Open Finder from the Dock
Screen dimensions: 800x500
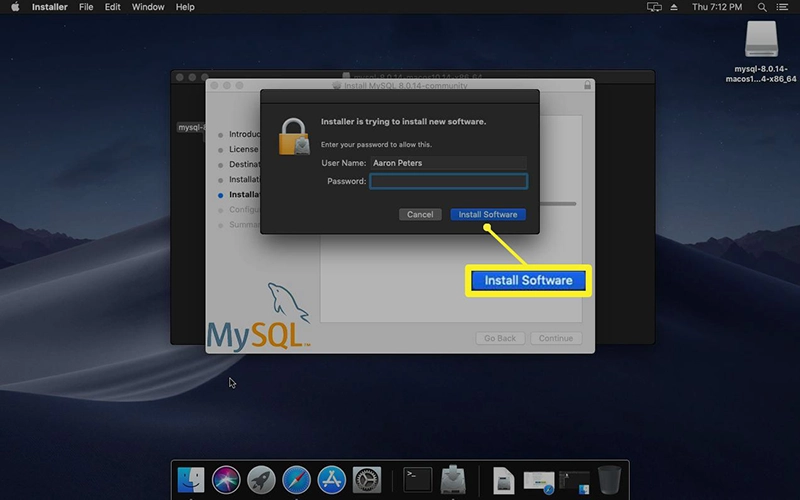tap(191, 480)
